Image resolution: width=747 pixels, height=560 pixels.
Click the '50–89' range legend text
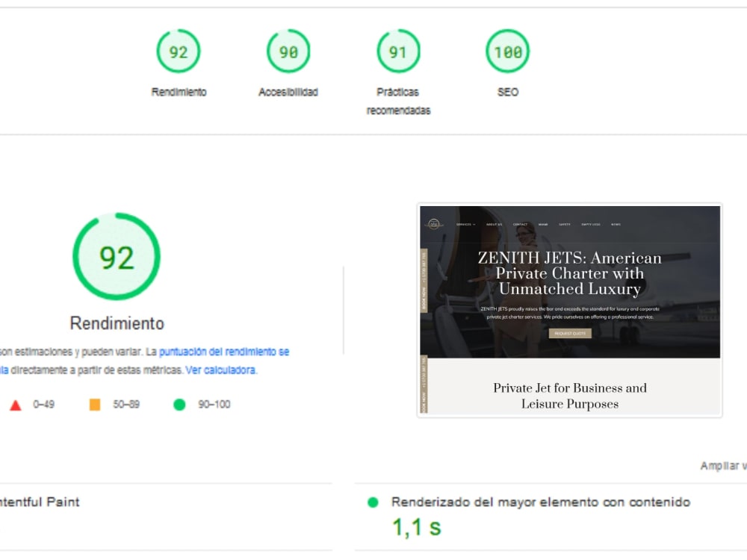[126, 404]
